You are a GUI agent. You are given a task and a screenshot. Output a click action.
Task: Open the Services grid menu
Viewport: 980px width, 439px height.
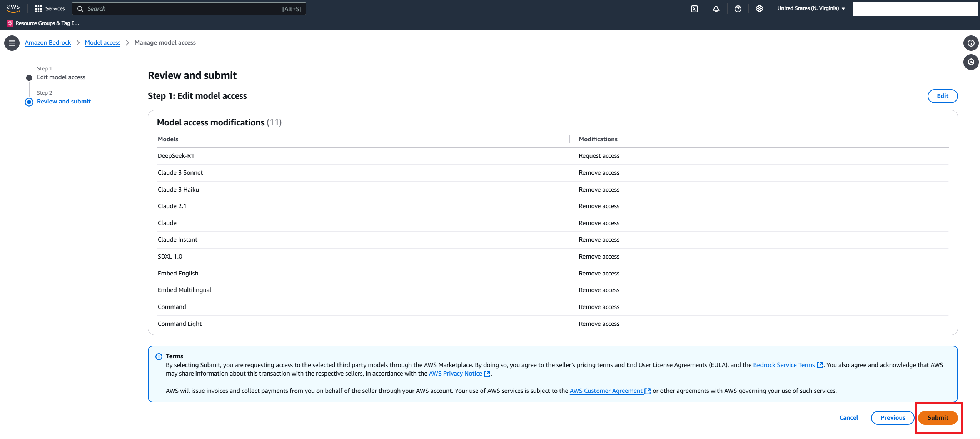pos(50,8)
